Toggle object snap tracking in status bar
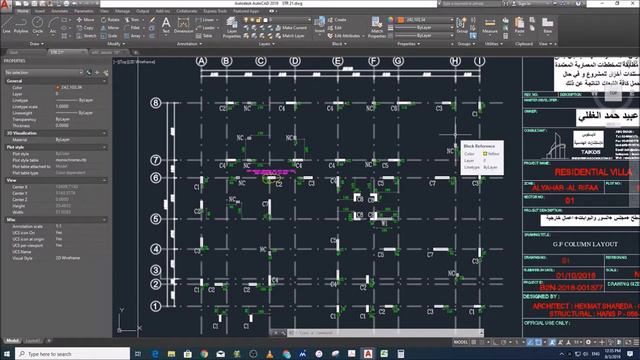 (x=530, y=342)
